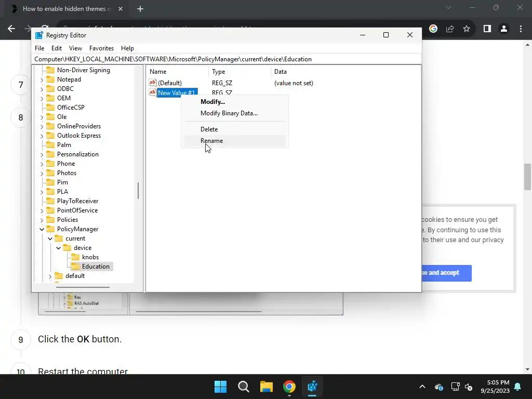Click the tree pane horizontal scrollbar
Image resolution: width=532 pixels, height=399 pixels.
pyautogui.click(x=83, y=287)
